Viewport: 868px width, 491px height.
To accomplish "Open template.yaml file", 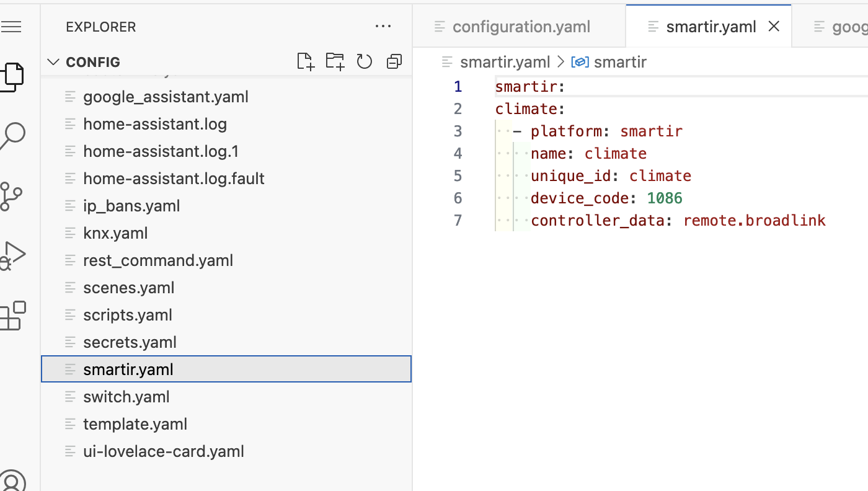I will 226,424.
